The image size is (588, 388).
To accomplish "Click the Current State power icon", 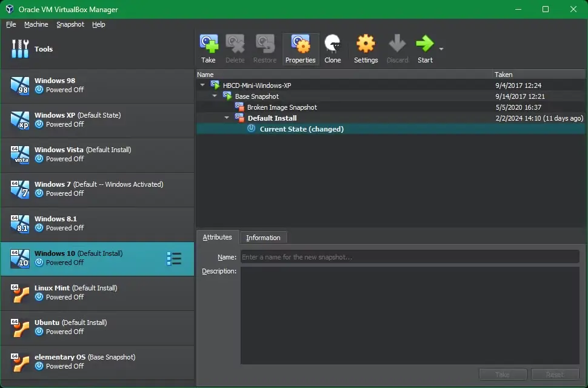I will pos(251,129).
